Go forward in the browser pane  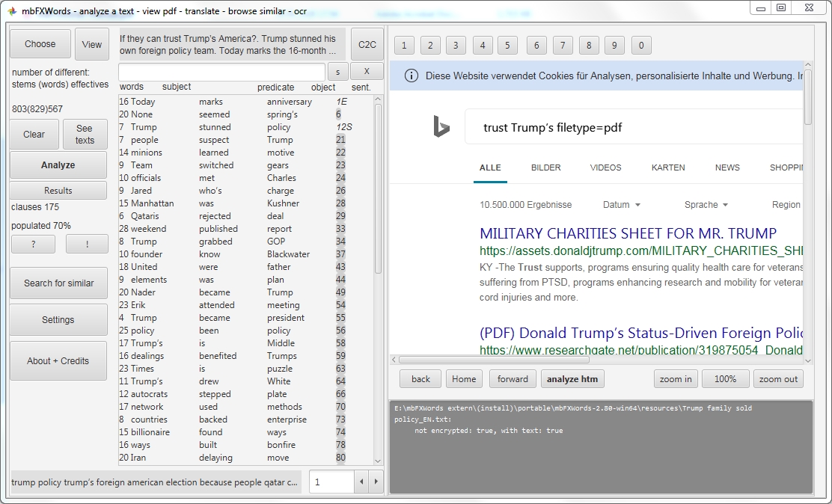(513, 379)
